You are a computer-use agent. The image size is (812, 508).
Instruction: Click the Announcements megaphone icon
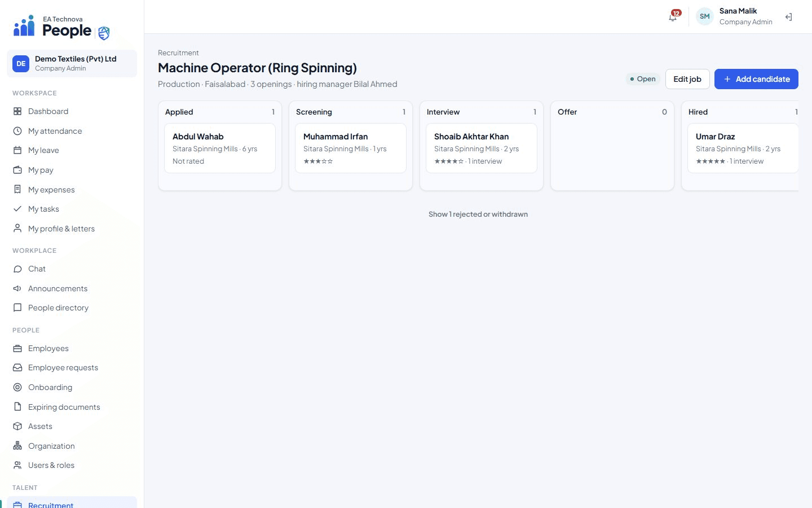tap(17, 288)
